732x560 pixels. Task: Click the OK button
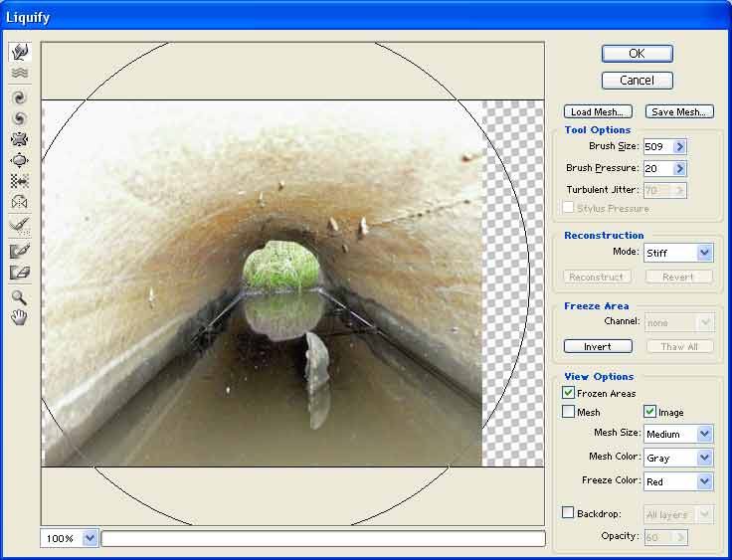tap(637, 54)
